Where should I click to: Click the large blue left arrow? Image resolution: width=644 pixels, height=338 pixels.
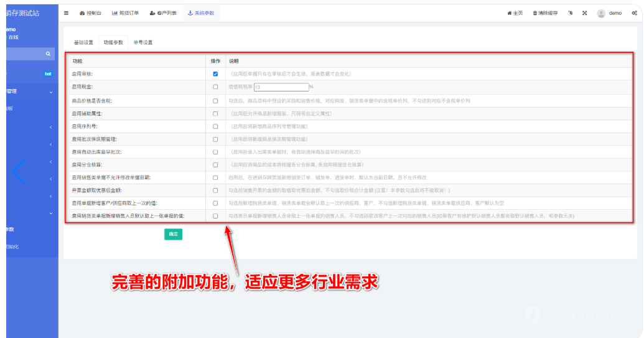coord(19,171)
